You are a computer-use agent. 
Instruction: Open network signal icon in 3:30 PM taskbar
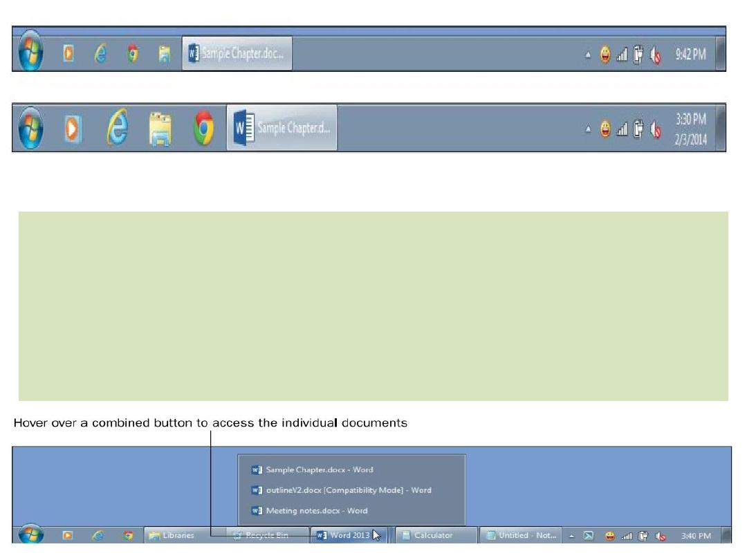[x=622, y=129]
